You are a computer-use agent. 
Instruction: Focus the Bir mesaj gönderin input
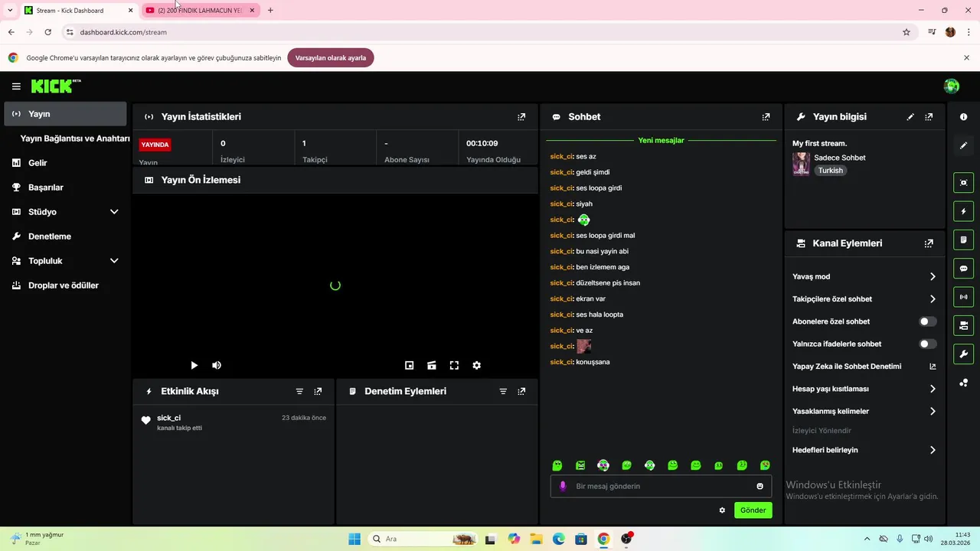[661, 486]
